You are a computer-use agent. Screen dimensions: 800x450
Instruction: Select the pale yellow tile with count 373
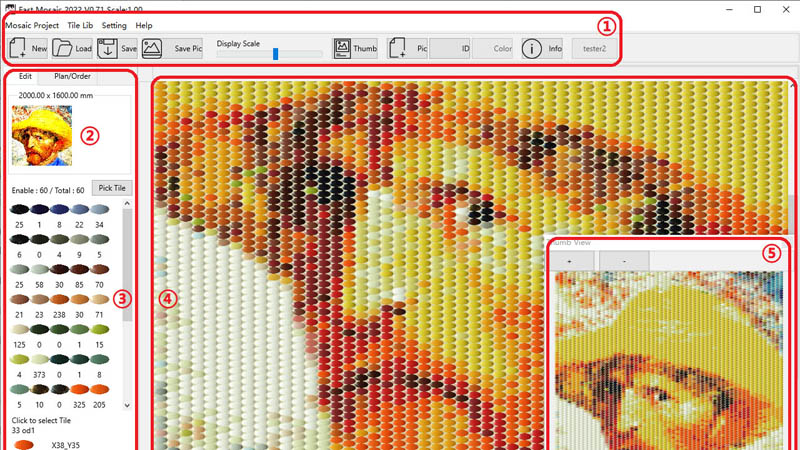click(39, 360)
